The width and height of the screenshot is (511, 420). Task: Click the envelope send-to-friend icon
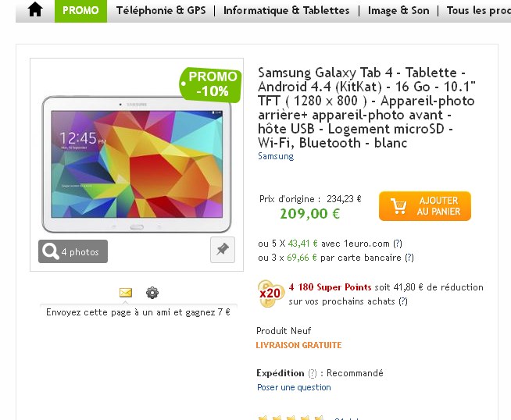[125, 293]
